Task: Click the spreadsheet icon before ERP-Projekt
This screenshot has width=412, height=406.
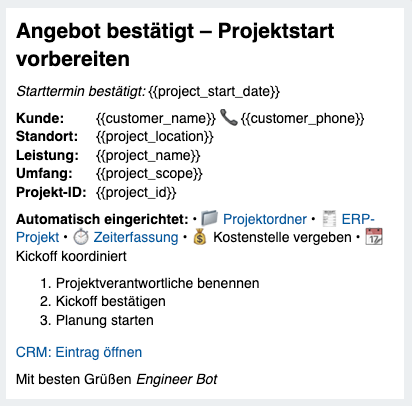Action: (329, 219)
